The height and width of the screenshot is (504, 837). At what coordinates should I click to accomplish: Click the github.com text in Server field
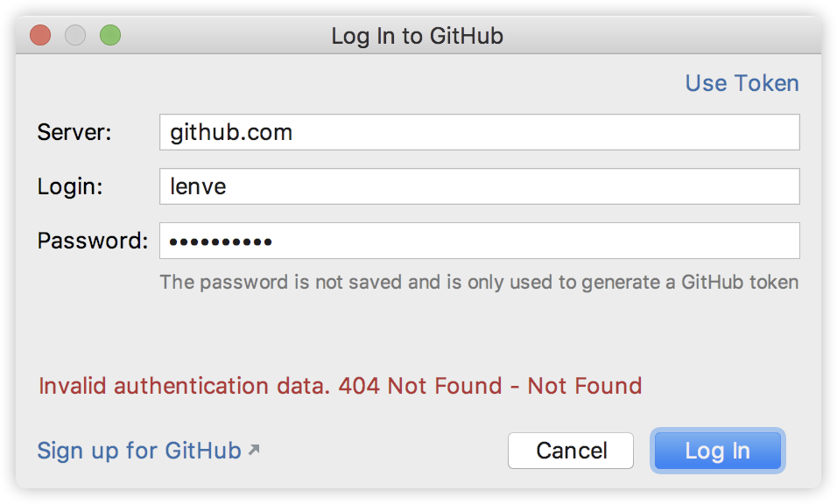(231, 133)
